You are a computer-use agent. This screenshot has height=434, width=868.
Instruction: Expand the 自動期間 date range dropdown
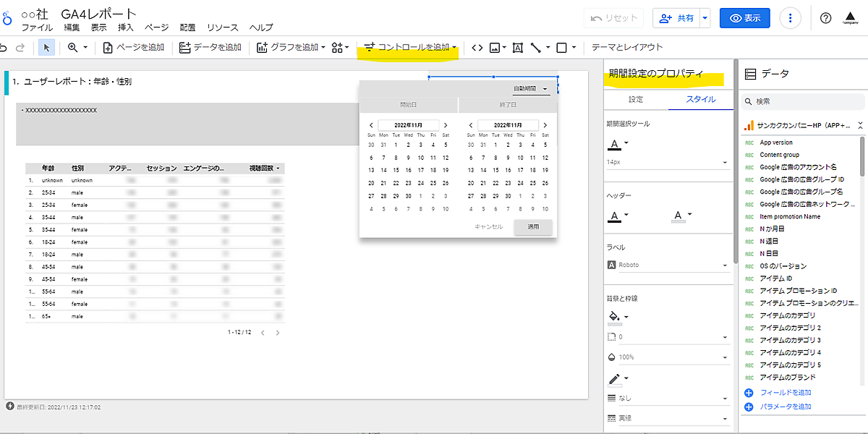coord(532,88)
